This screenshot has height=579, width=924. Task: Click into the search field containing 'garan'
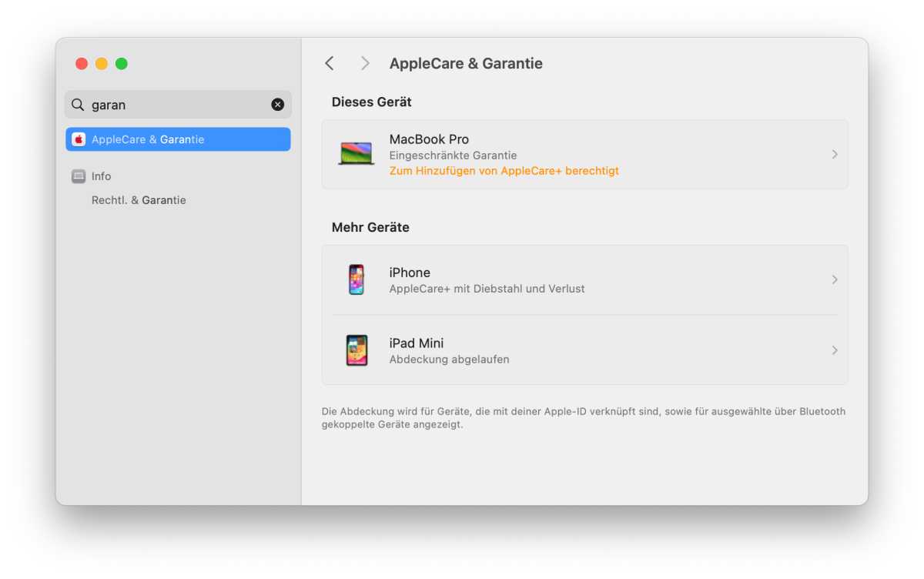[178, 105]
